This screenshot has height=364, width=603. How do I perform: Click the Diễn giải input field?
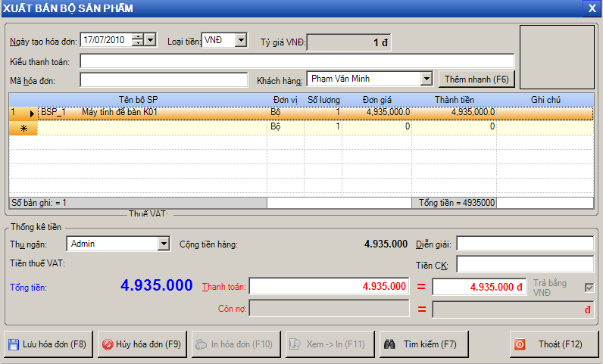525,244
